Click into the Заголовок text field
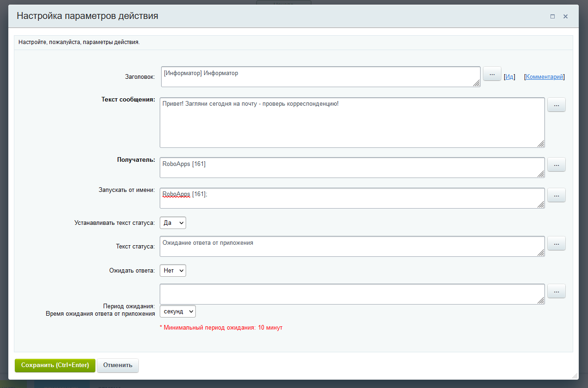588x388 pixels. pyautogui.click(x=320, y=76)
